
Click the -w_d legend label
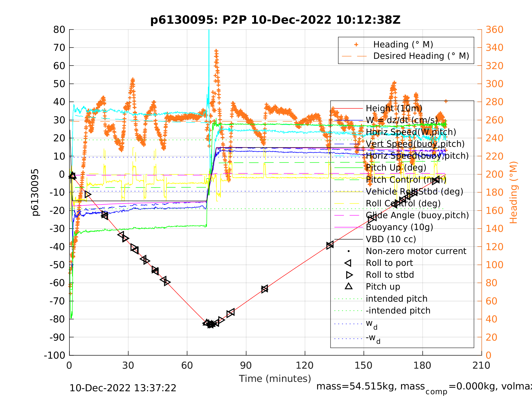point(373,339)
